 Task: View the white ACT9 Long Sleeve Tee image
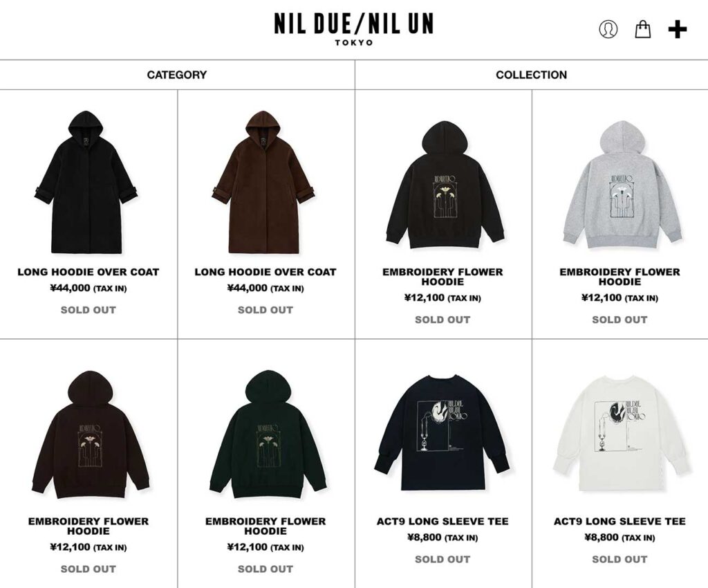pyautogui.click(x=622, y=432)
